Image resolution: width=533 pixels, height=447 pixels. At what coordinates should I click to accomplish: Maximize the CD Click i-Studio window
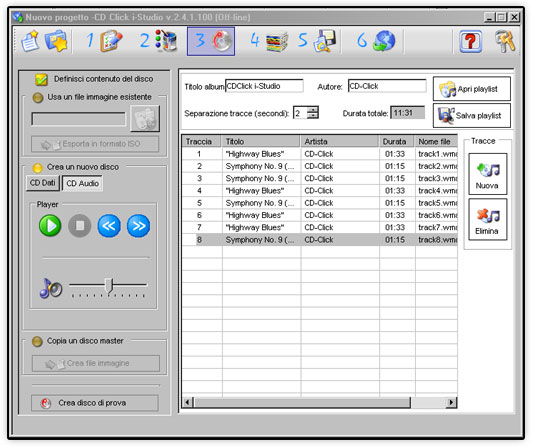click(x=502, y=17)
